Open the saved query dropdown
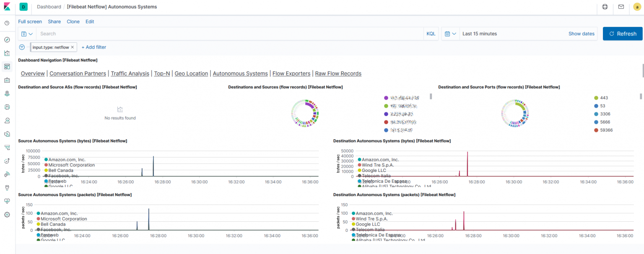 click(x=26, y=34)
